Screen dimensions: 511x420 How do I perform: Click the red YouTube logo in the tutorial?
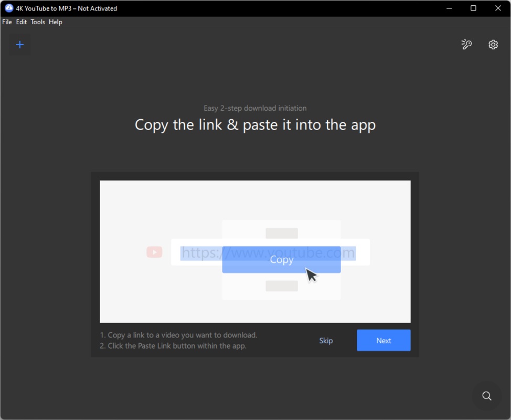coord(154,253)
